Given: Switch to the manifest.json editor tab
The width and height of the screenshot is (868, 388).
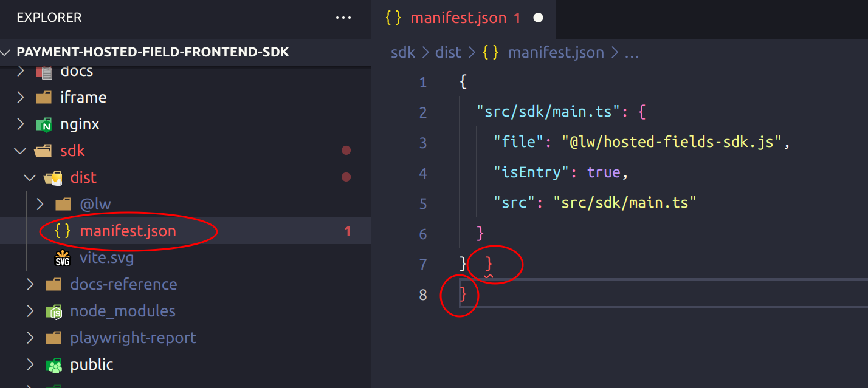Looking at the screenshot, I should pos(463,18).
